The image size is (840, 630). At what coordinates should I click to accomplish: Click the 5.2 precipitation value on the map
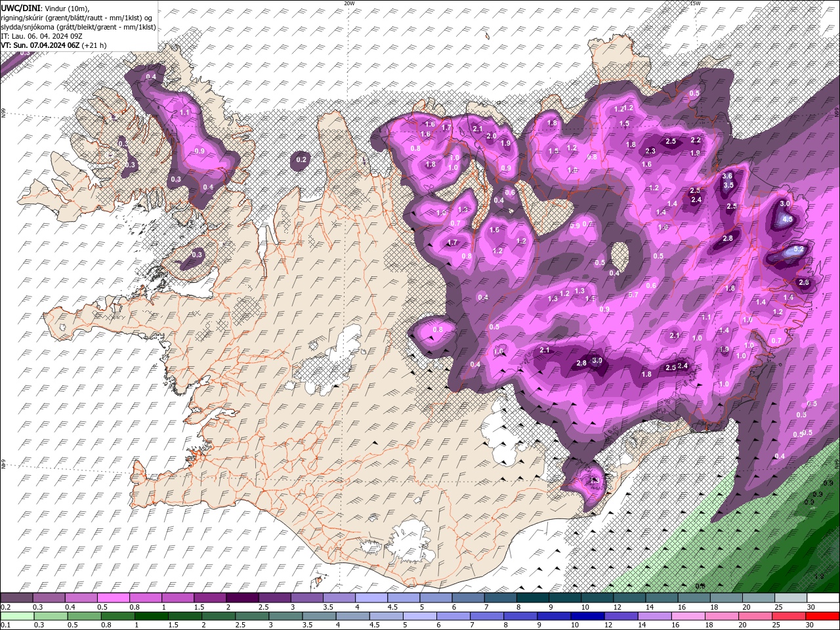click(x=799, y=249)
